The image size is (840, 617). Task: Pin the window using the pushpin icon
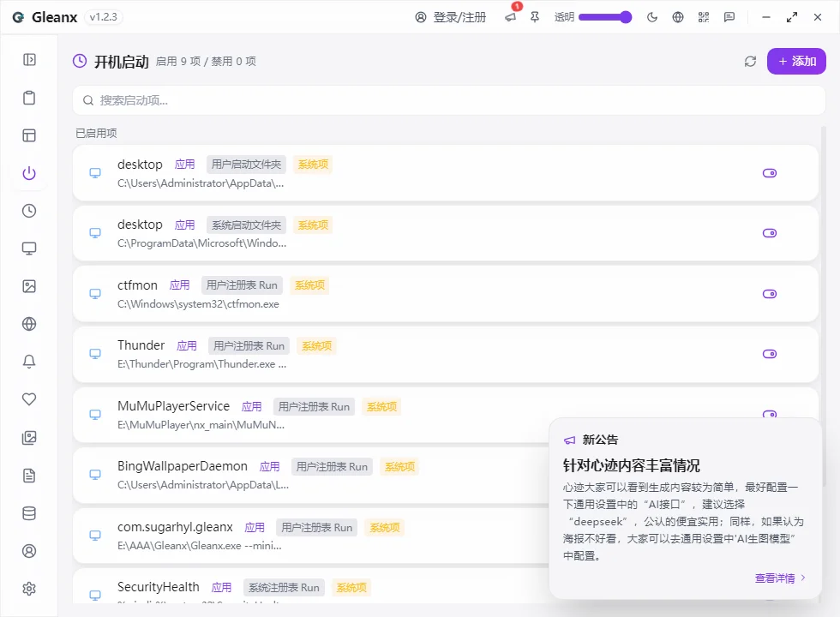point(535,17)
